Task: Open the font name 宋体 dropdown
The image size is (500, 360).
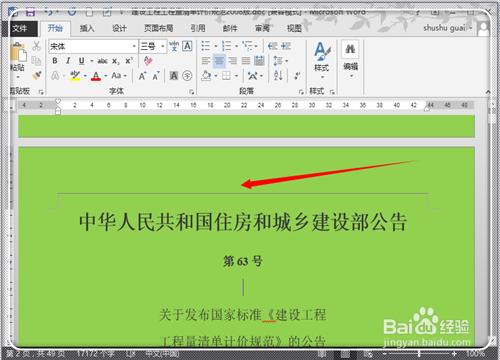Action: 134,46
